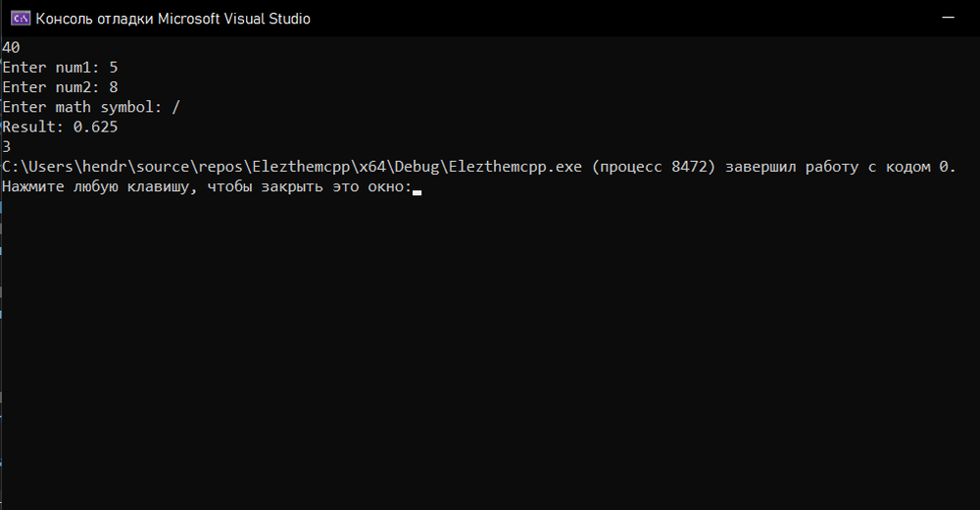Click the 'Enter math symbol:' prompt text
The width and height of the screenshot is (980, 510).
(82, 107)
